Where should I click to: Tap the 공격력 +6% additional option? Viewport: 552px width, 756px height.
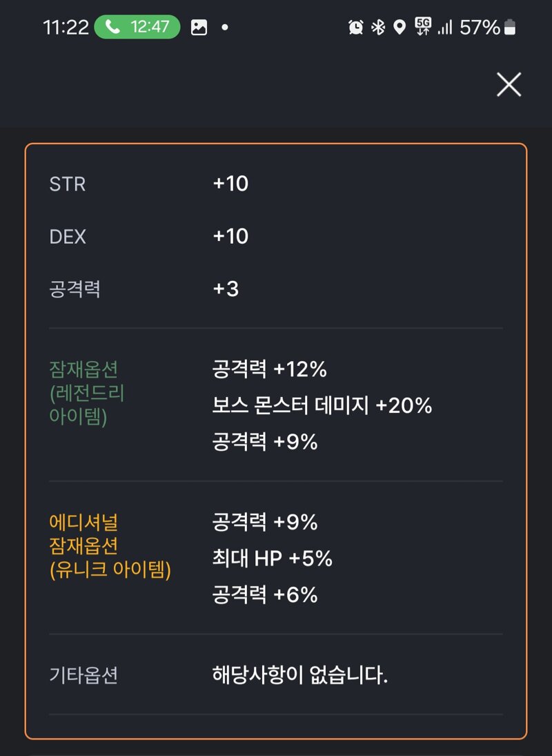click(x=265, y=594)
